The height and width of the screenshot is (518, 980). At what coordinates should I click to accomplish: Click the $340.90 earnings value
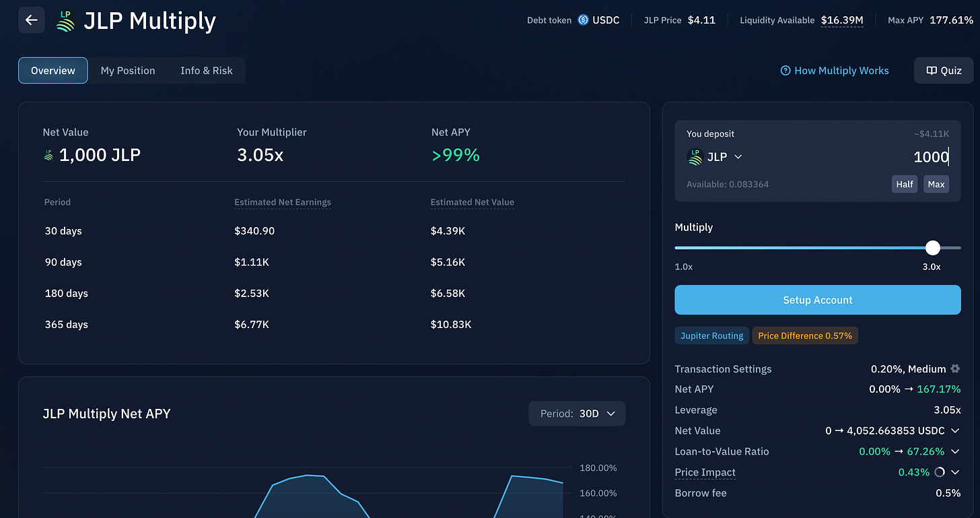[x=254, y=231]
